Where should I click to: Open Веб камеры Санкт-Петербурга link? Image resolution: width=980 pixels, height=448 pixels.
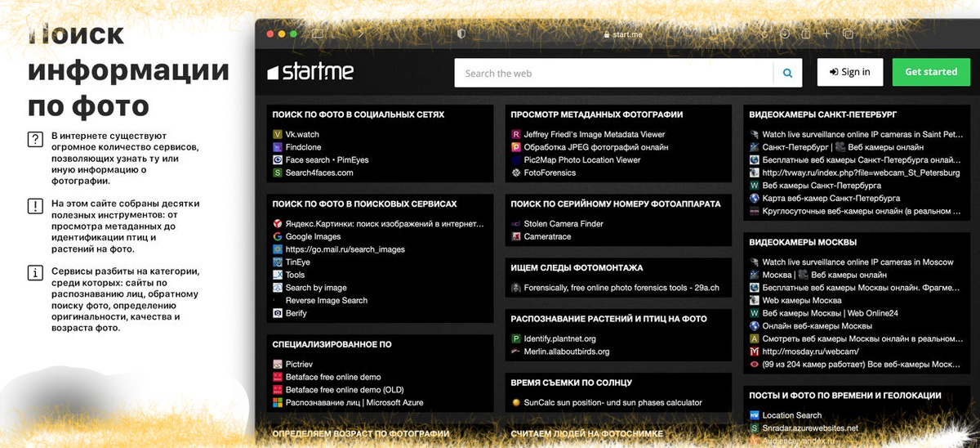[821, 186]
